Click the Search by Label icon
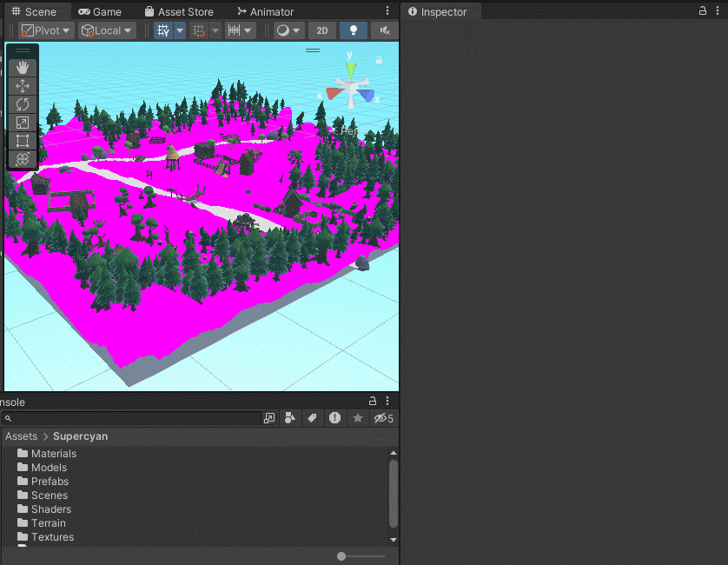Screen dimensions: 728x565 coord(312,418)
